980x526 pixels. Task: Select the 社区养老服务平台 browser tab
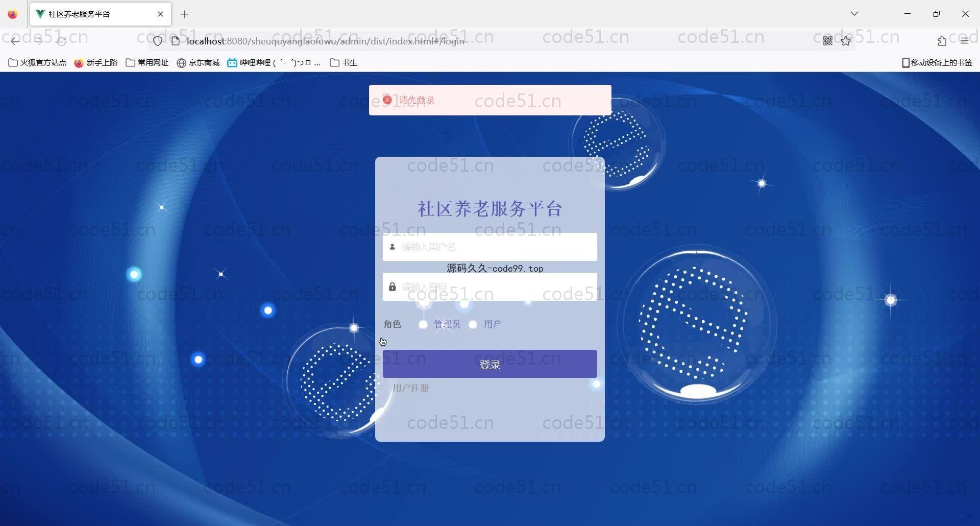coord(101,14)
